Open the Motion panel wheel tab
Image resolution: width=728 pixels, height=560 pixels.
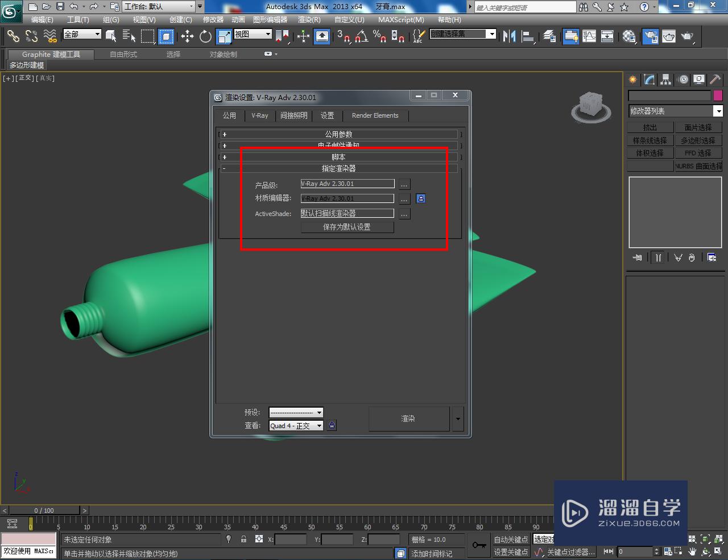[683, 80]
